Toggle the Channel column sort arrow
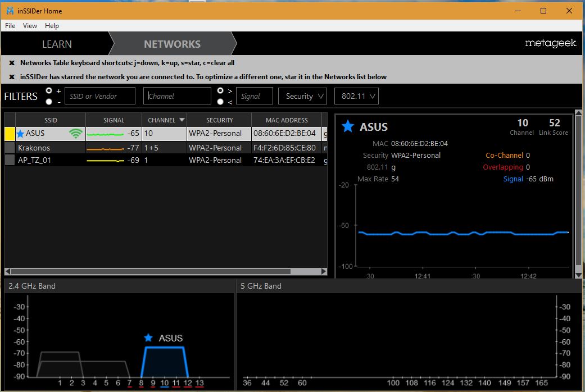The width and height of the screenshot is (585, 392). (x=182, y=120)
